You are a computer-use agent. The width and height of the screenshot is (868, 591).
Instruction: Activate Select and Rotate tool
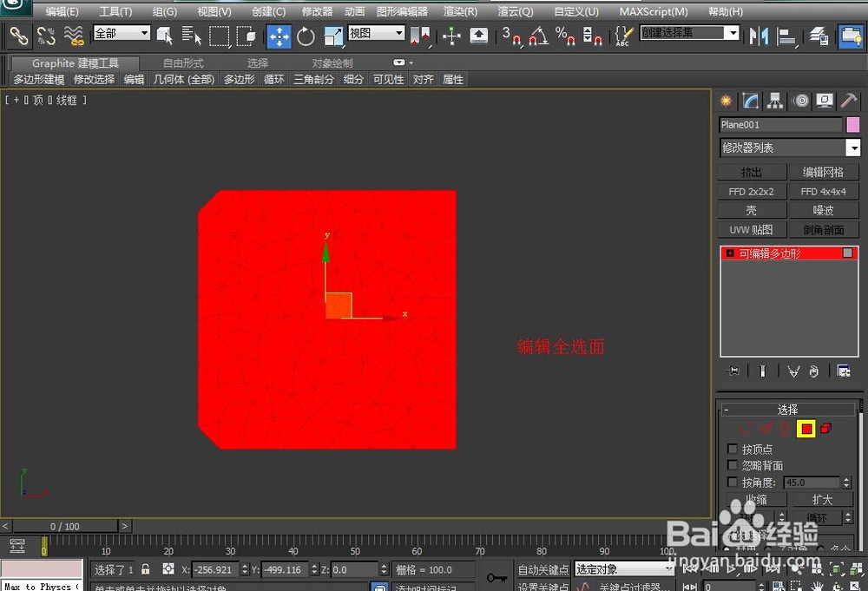[x=306, y=36]
